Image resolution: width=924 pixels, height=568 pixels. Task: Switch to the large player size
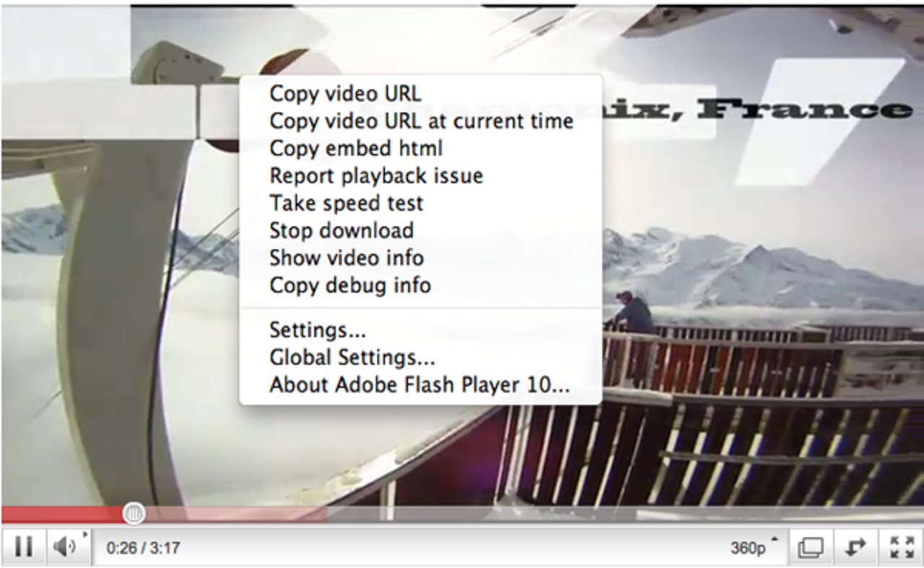811,548
